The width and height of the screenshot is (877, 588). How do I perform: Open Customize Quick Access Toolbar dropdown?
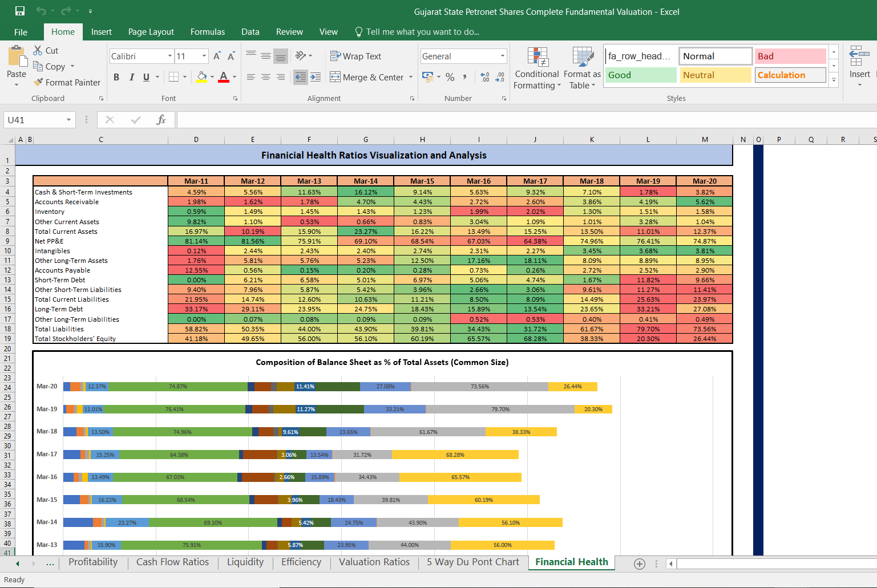[91, 11]
